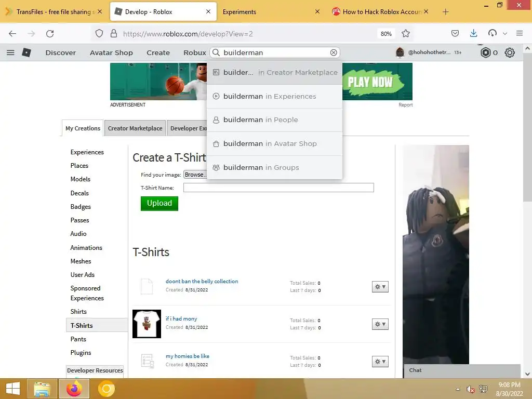Click the green Upload button
The width and height of the screenshot is (532, 399).
(159, 203)
